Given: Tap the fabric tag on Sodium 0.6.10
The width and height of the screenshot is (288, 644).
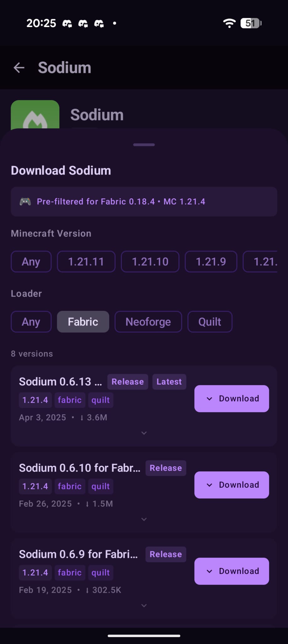Looking at the screenshot, I should click(x=70, y=486).
